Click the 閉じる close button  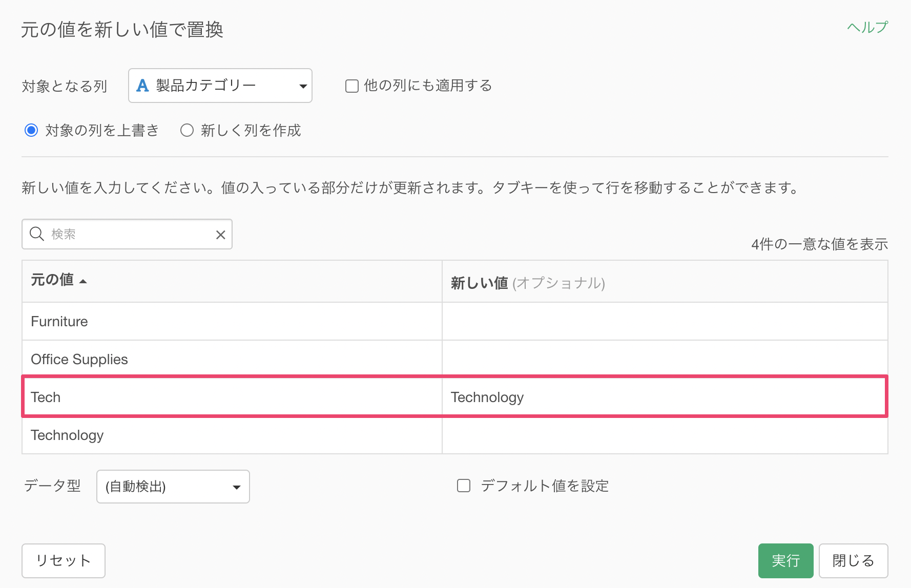coord(853,561)
